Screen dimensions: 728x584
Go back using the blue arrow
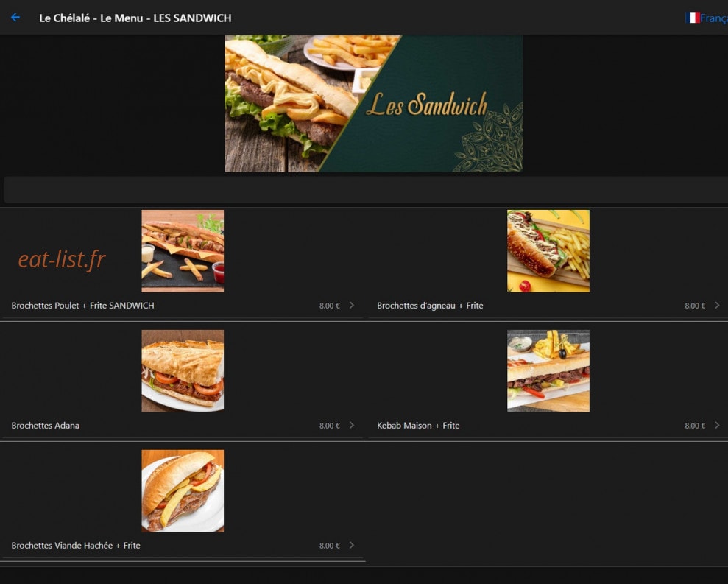click(15, 18)
